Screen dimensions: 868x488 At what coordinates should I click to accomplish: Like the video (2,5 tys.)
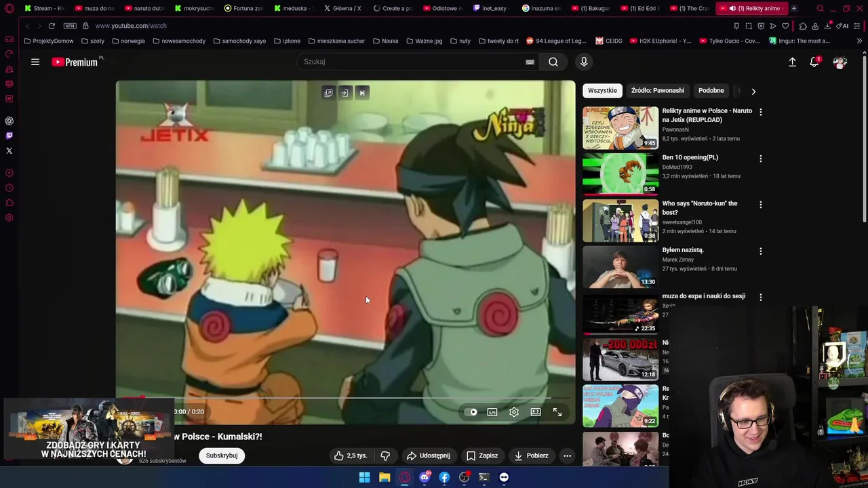[x=351, y=455]
